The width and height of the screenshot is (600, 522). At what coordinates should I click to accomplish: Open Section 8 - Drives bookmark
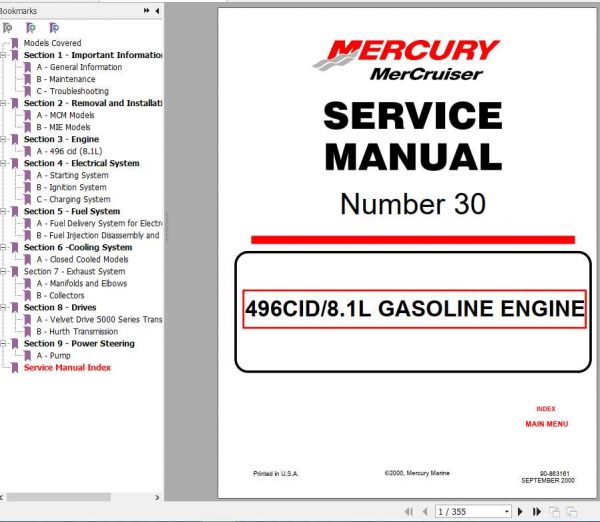click(x=60, y=308)
